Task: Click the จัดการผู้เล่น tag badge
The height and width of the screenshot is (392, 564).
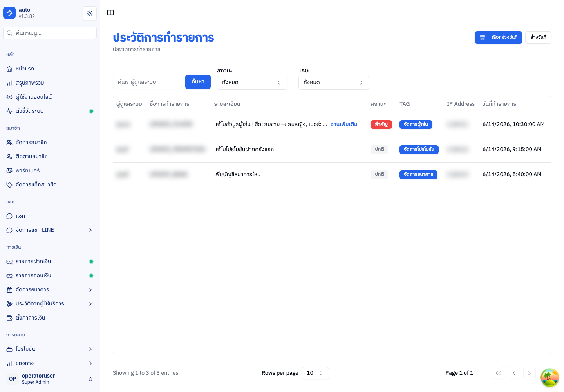Action: pyautogui.click(x=416, y=125)
